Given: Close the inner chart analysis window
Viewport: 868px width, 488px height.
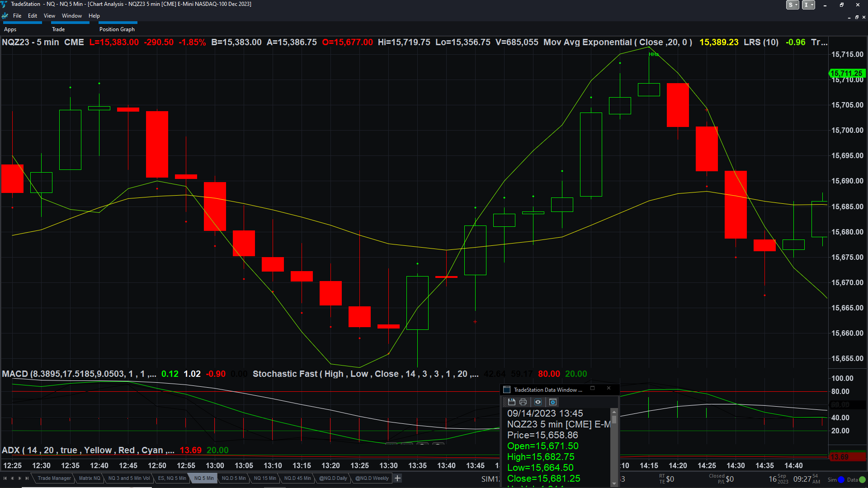Looking at the screenshot, I should click(864, 17).
